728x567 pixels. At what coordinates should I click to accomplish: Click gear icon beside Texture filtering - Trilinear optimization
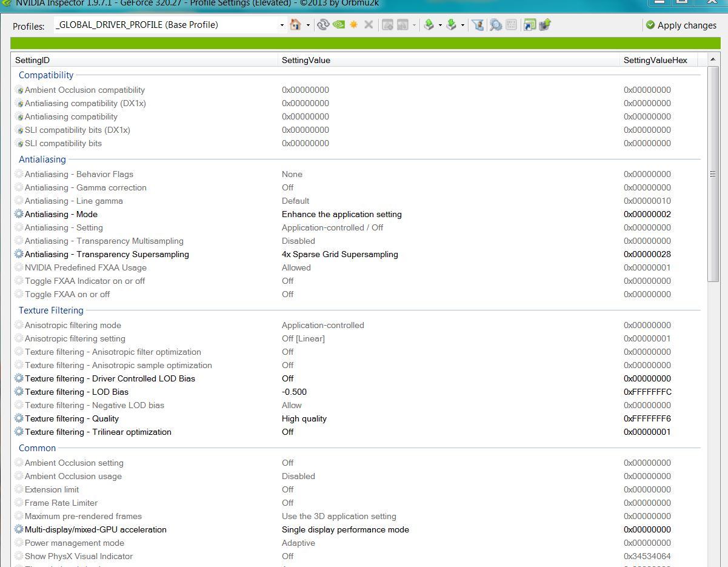(19, 432)
